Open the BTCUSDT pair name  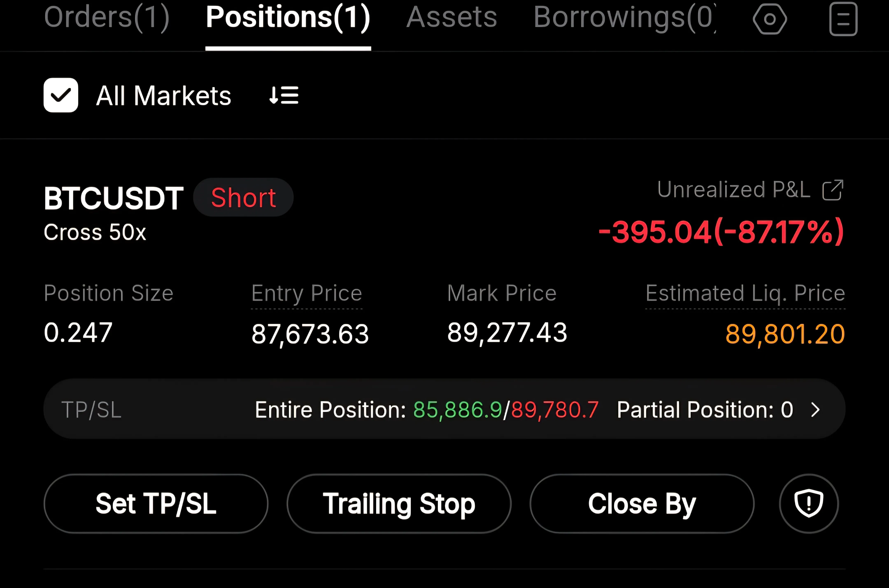pos(113,198)
